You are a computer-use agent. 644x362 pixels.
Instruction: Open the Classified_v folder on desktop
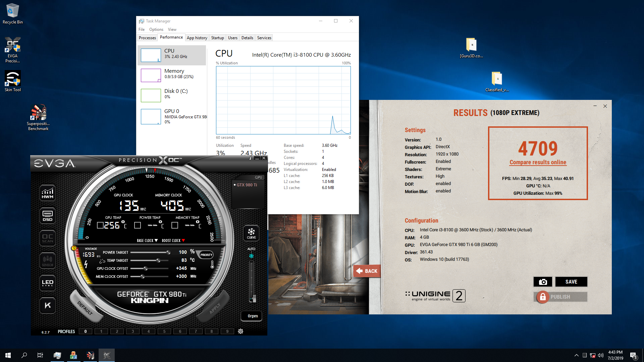click(x=497, y=82)
